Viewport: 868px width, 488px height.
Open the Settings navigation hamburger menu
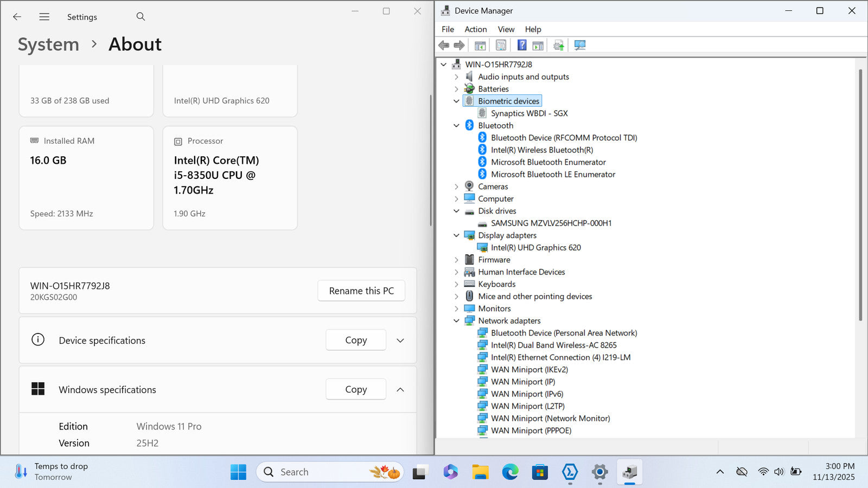[x=44, y=17]
